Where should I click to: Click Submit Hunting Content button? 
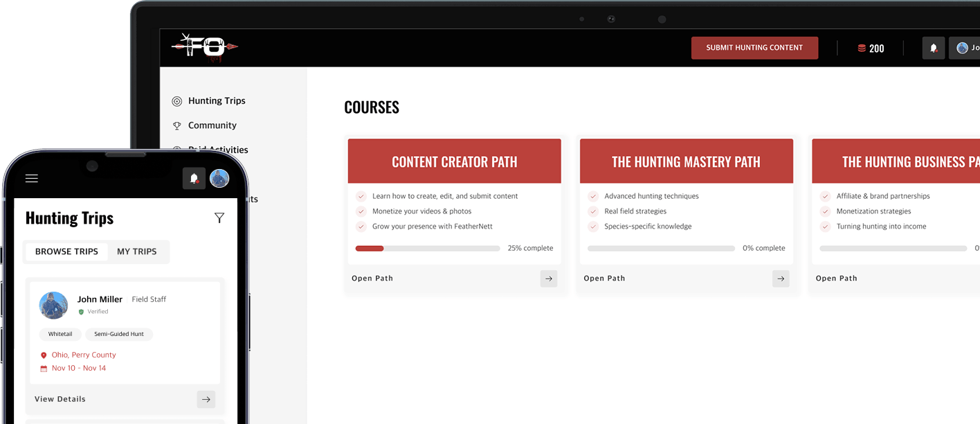tap(754, 48)
